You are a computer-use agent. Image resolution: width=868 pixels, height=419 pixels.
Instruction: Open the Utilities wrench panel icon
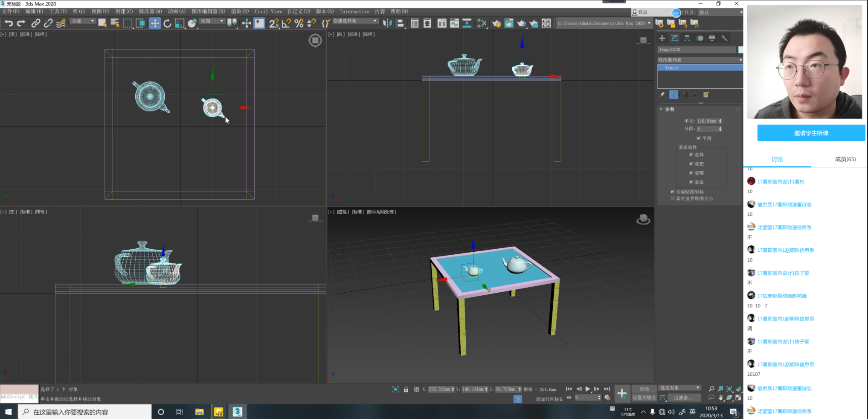724,38
